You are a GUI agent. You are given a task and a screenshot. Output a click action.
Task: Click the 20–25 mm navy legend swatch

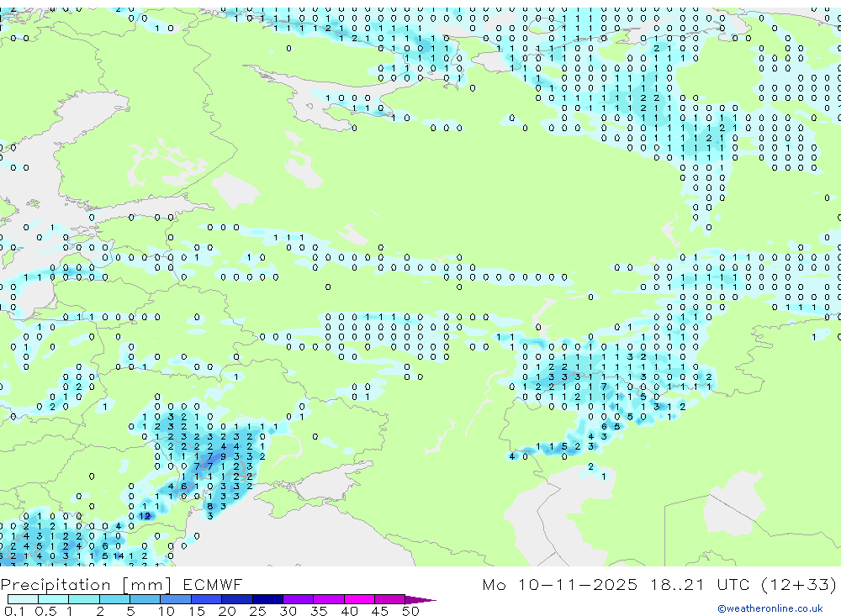click(237, 599)
